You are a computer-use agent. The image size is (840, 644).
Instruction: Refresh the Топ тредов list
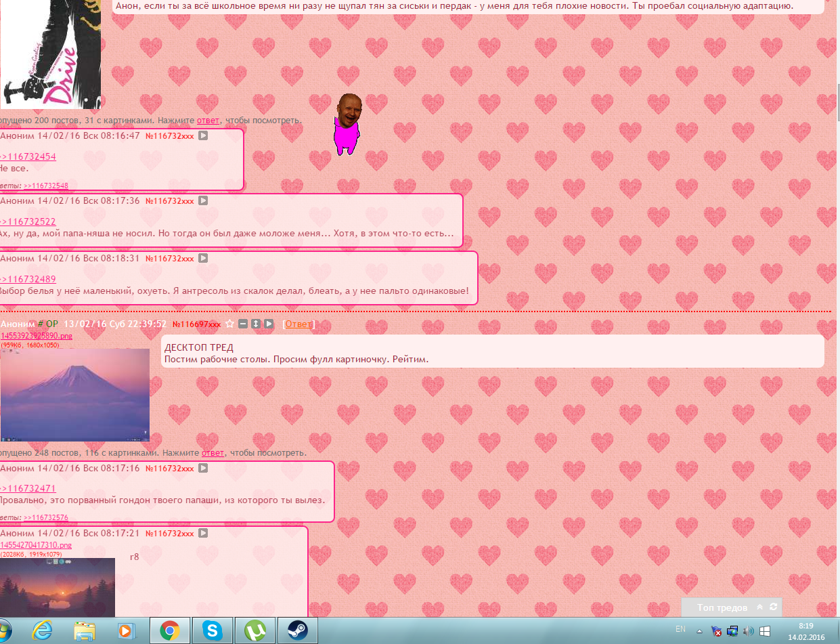773,607
